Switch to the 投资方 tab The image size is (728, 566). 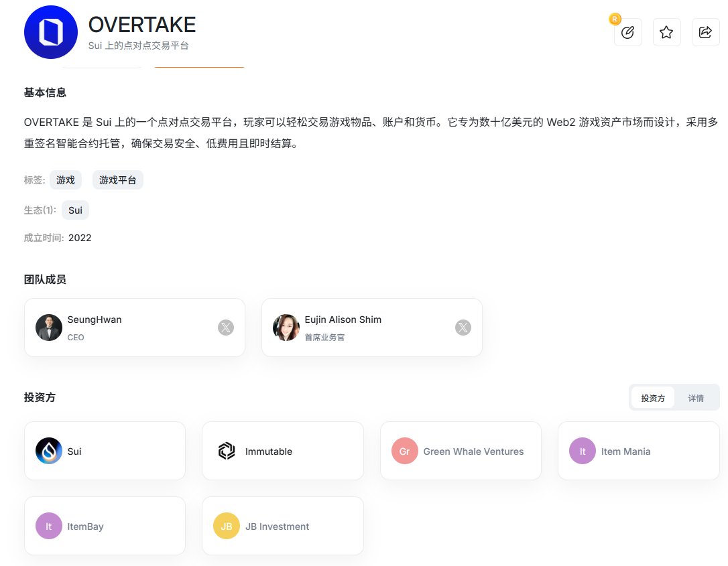point(653,398)
